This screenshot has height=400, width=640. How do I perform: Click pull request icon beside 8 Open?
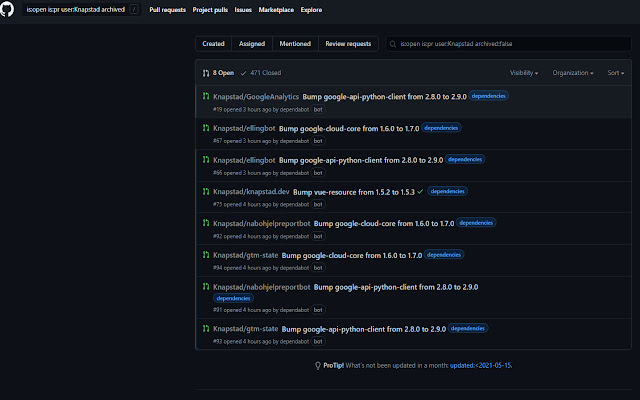click(206, 73)
